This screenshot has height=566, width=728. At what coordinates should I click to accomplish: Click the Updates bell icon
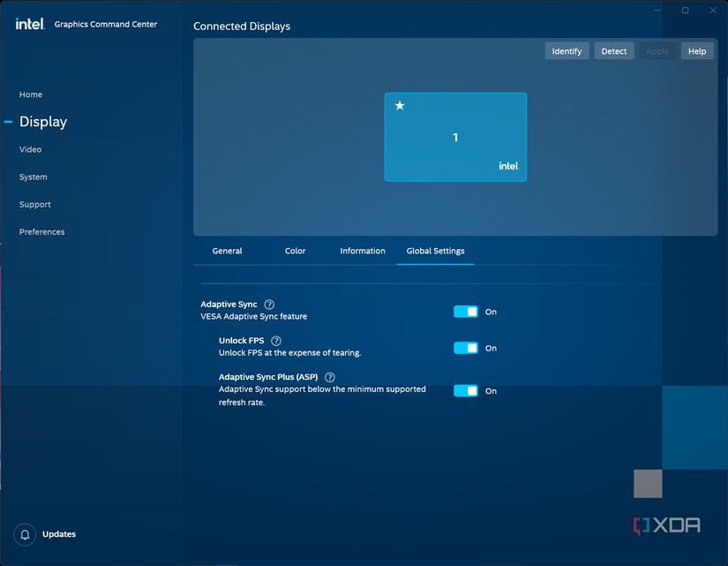[26, 534]
